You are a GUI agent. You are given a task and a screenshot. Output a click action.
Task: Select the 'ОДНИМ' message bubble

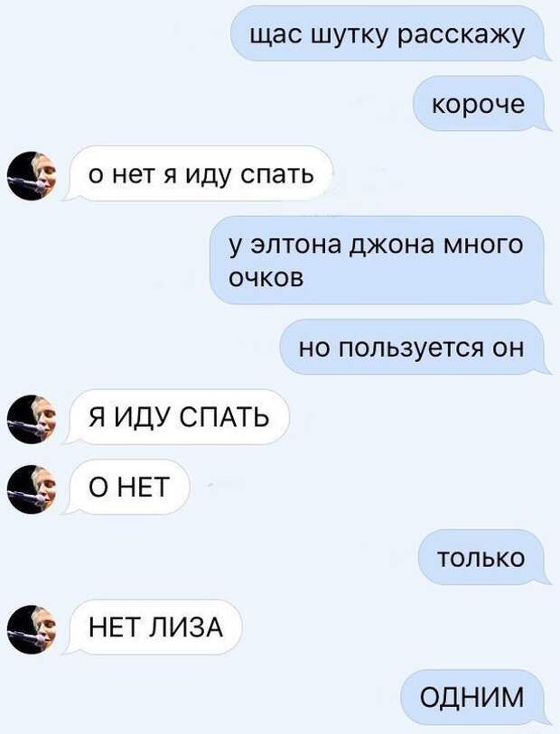pos(475,698)
